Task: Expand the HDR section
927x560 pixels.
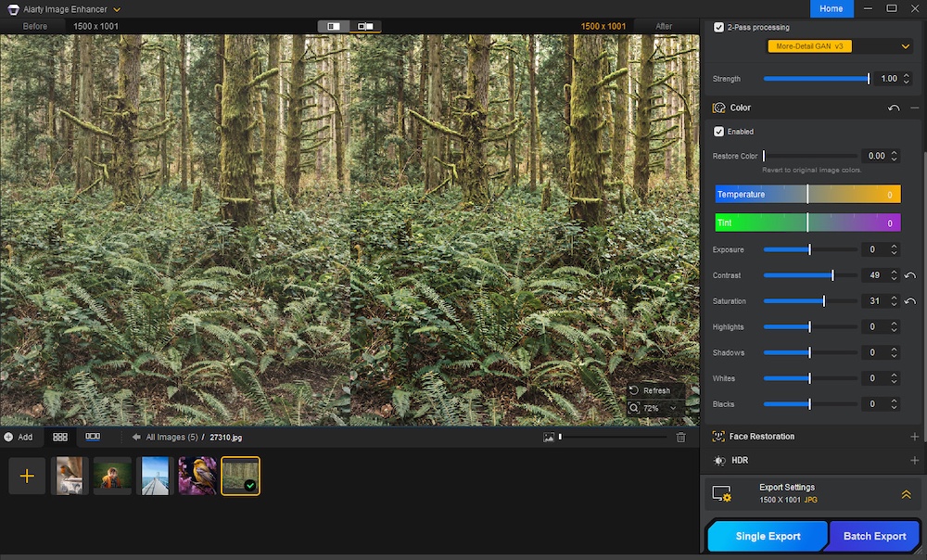Action: (x=914, y=461)
